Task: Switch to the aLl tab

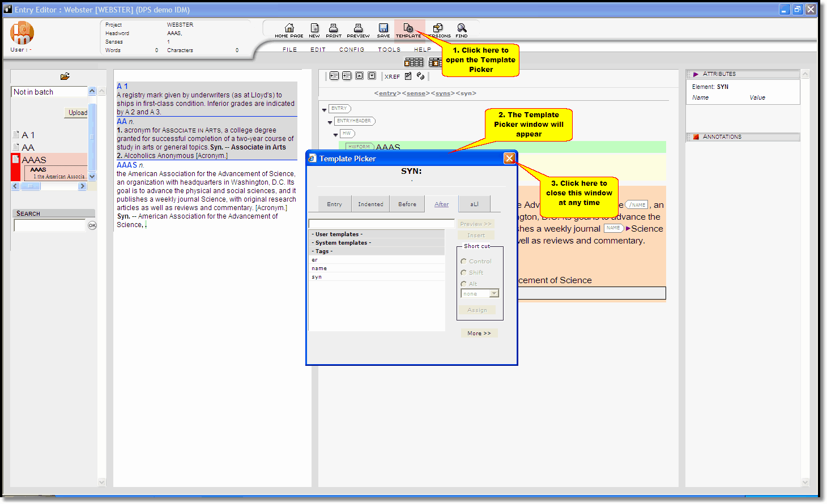Action: pos(474,204)
